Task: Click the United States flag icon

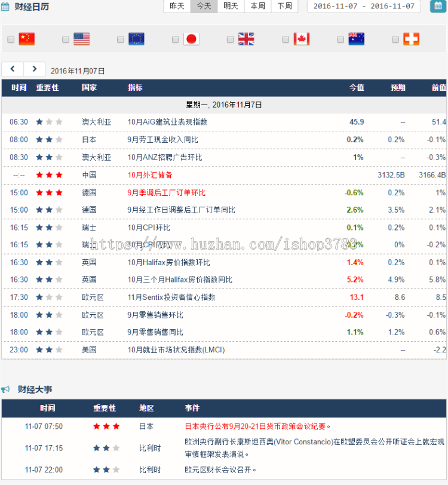Action: coord(82,39)
